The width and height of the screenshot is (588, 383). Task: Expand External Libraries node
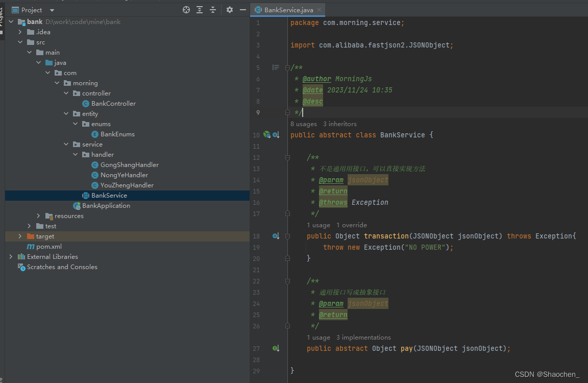click(x=11, y=256)
